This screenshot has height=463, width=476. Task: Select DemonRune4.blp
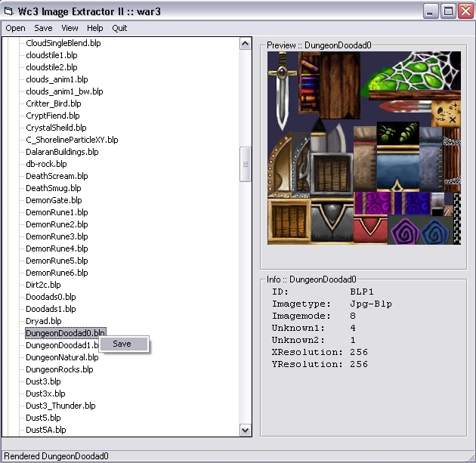pyautogui.click(x=57, y=248)
